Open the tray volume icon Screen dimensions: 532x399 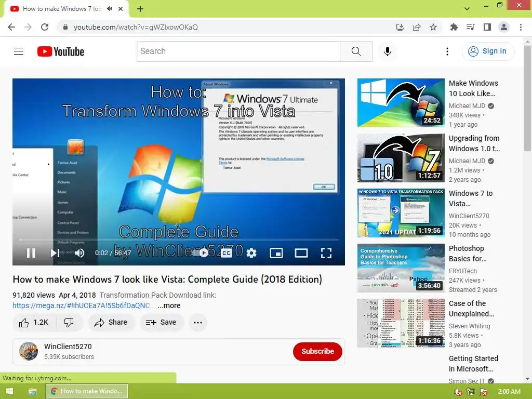[458, 392]
